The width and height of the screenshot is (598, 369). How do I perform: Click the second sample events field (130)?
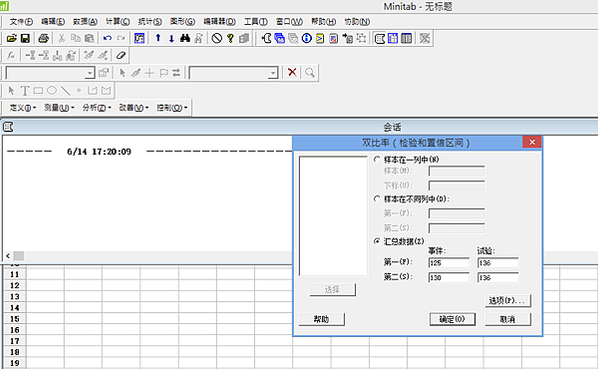tap(449, 278)
